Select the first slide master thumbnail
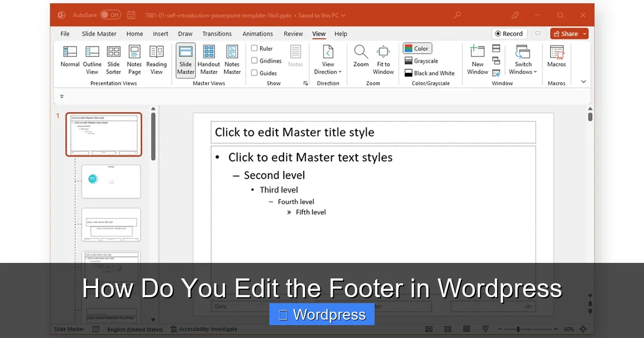Image resolution: width=644 pixels, height=338 pixels. point(104,134)
